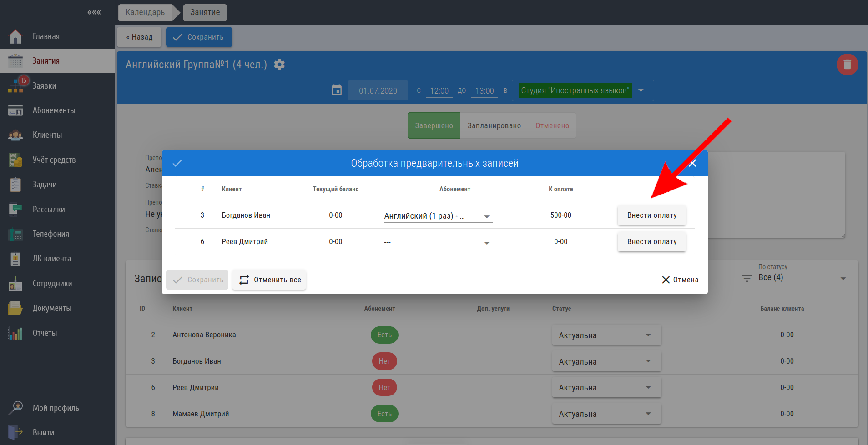Screen dimensions: 868x445
Task: Click Есть badge for Антонова Вероника
Action: tap(384, 335)
